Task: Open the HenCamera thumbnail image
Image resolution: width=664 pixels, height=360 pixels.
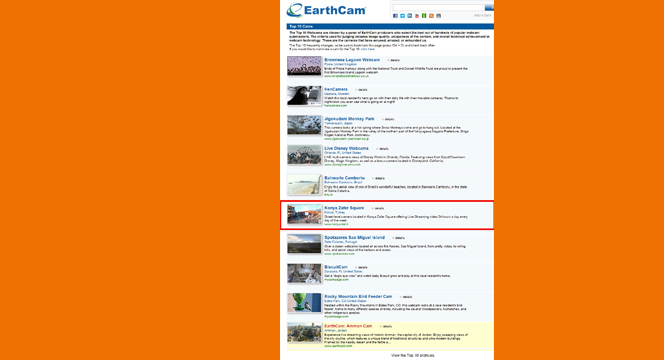Action: point(304,95)
